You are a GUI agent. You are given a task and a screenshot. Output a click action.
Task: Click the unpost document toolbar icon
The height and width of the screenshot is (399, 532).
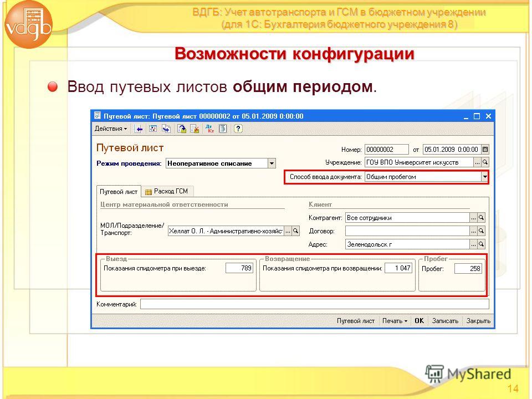pos(195,129)
